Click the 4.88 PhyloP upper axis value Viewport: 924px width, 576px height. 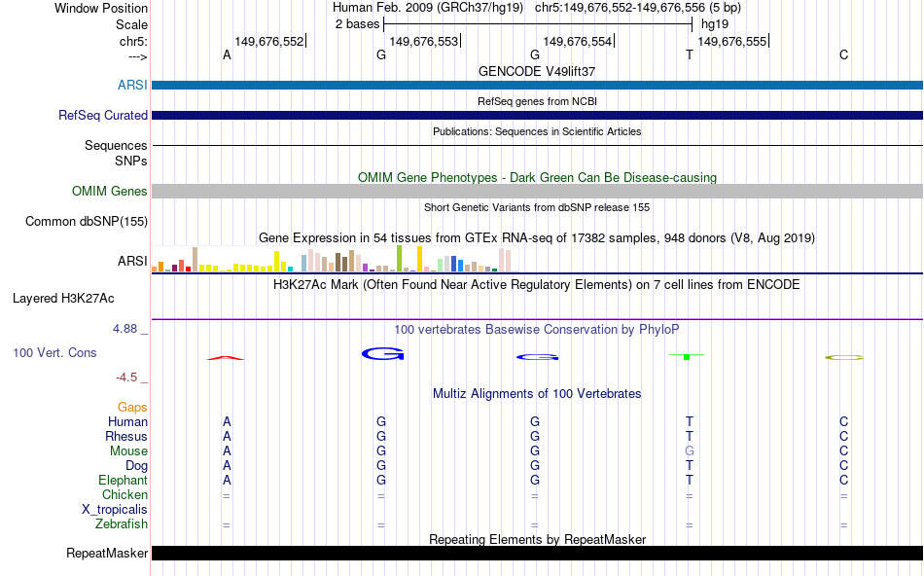124,329
